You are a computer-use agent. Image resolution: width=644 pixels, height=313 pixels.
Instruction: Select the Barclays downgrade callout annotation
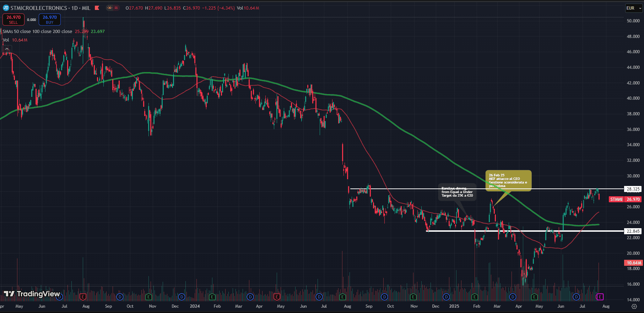[x=457, y=192]
